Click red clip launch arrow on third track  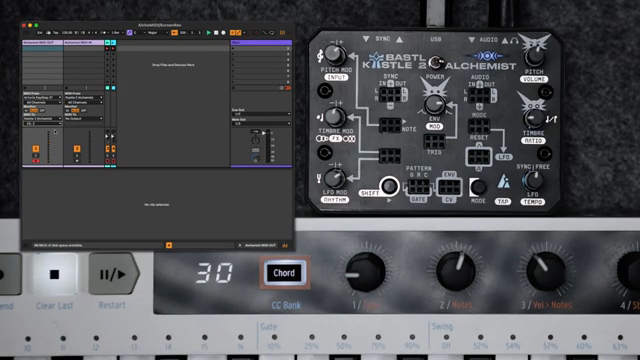coord(107,49)
